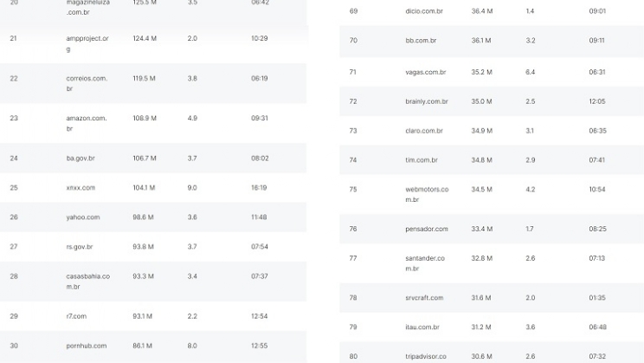Click the rs.gov.br domain
Image resolution: width=644 pixels, height=363 pixels.
click(x=80, y=247)
